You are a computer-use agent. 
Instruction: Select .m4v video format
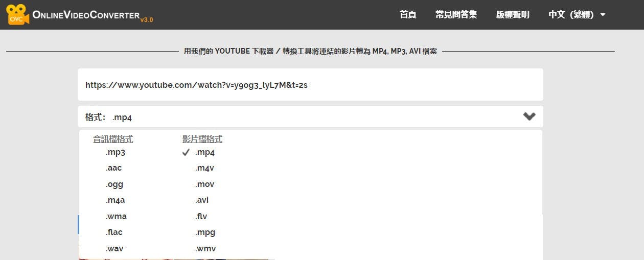(x=204, y=168)
